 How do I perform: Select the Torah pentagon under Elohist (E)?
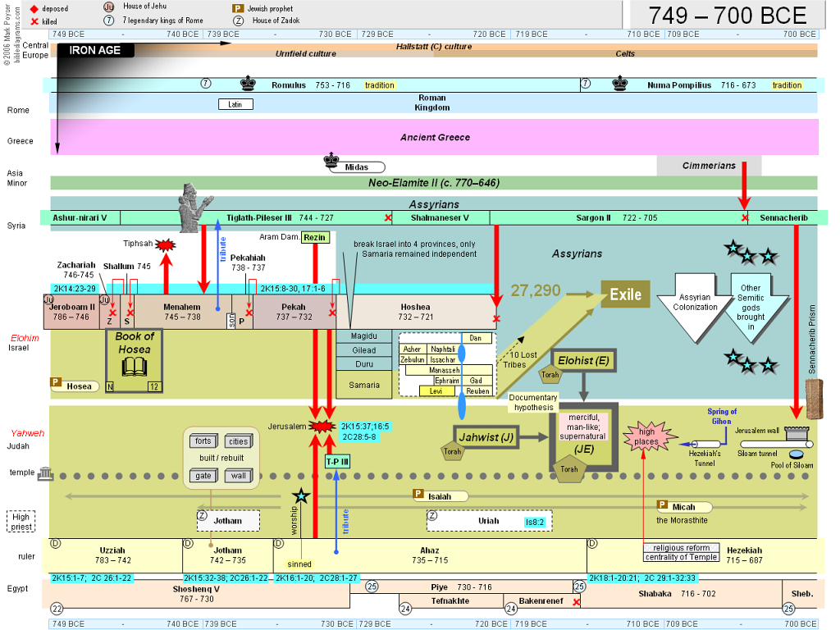(x=550, y=374)
